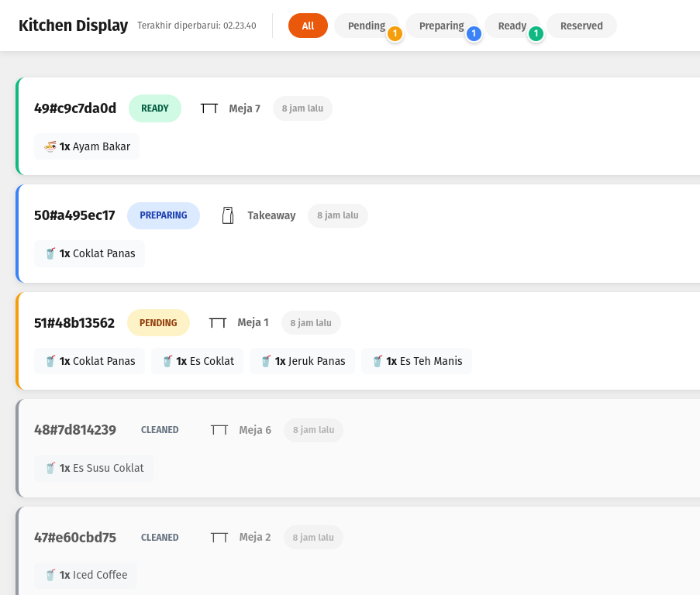Screen dimensions: 700x595
Task: Click the 8 jam lalu chip on order 47
Action: pos(313,538)
